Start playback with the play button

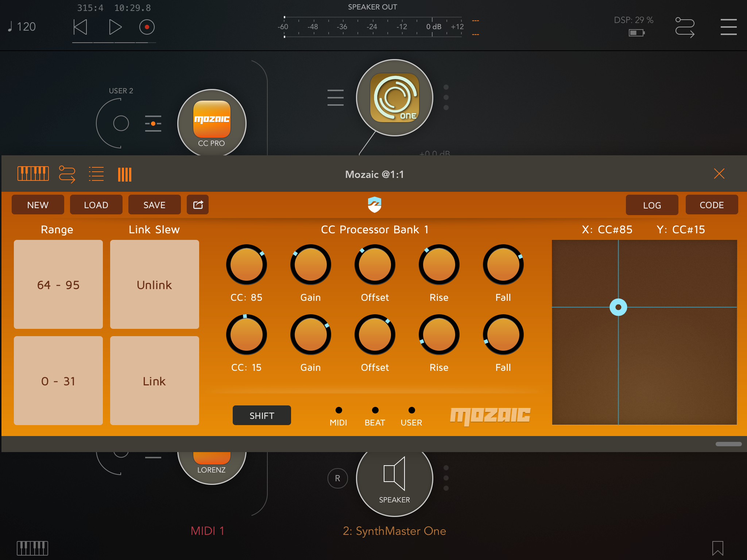(115, 27)
